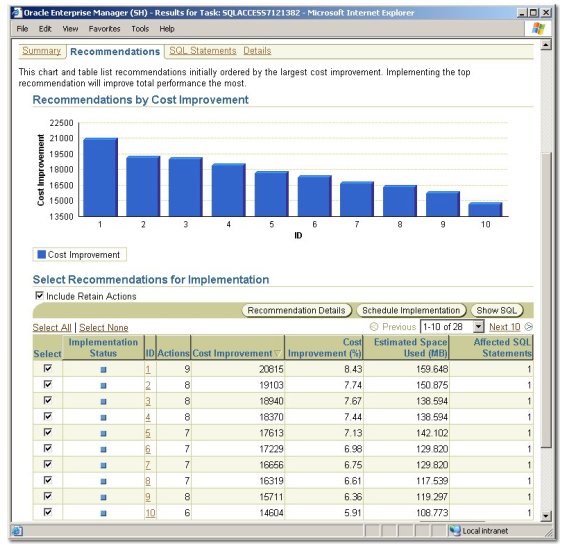Click implementation status icon for recommendation 6
Image resolution: width=563 pixels, height=547 pixels.
(103, 449)
